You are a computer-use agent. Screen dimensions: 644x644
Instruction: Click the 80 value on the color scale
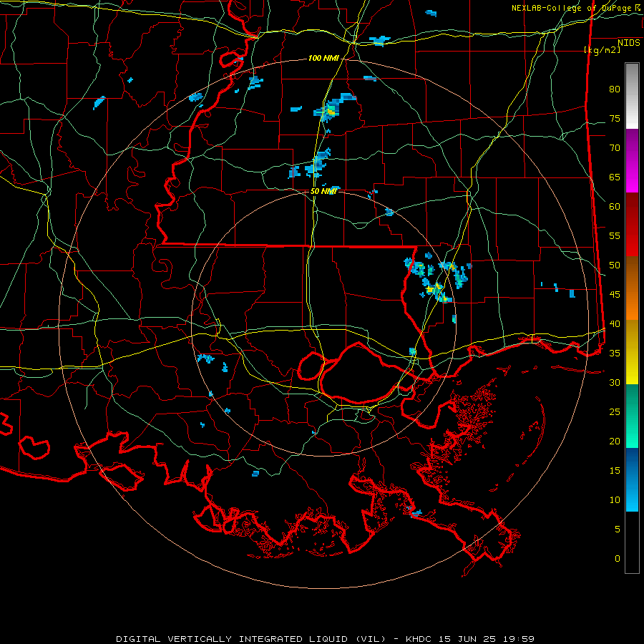click(x=615, y=89)
